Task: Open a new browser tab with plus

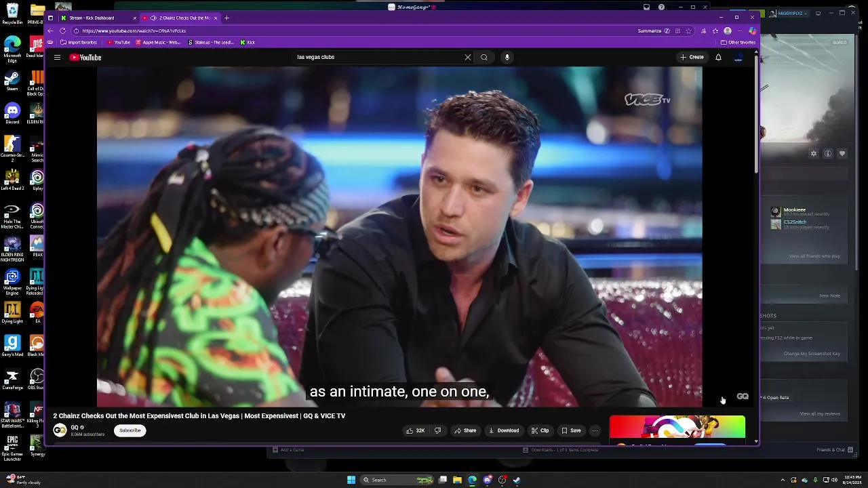Action: coord(226,18)
